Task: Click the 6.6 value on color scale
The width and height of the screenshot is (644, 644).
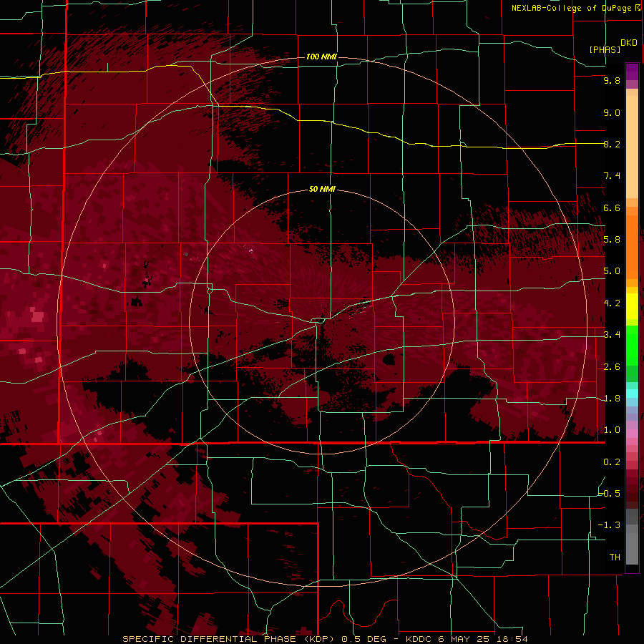Action: (x=612, y=208)
